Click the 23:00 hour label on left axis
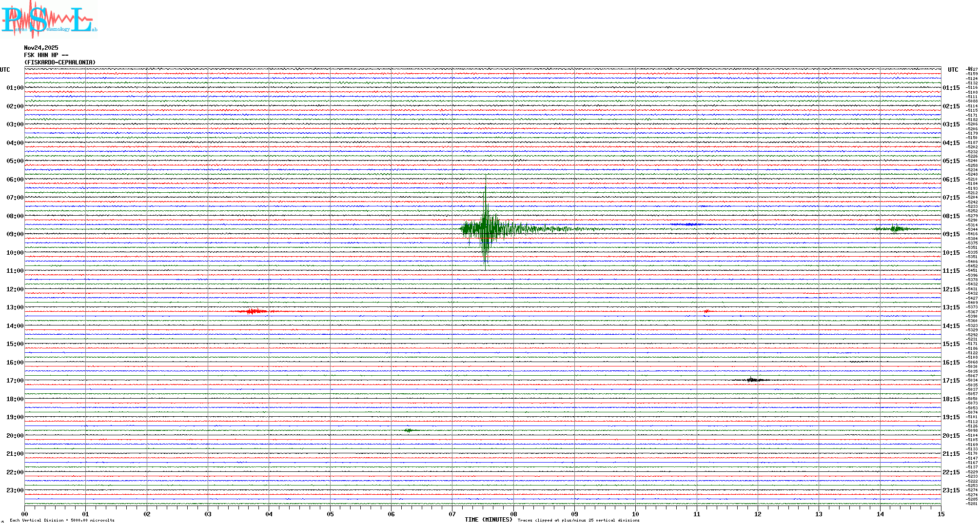The height and width of the screenshot is (527, 980). point(15,490)
